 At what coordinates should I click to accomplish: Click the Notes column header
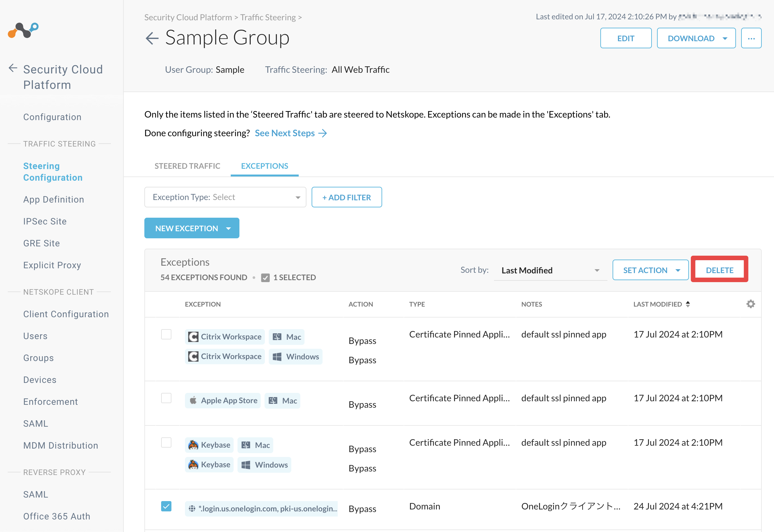532,304
